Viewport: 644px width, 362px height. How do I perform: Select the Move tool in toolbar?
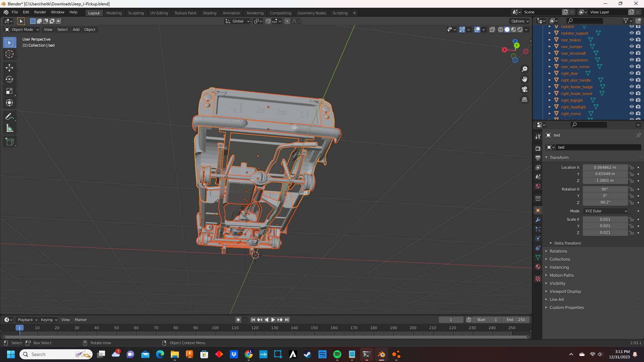[9, 68]
